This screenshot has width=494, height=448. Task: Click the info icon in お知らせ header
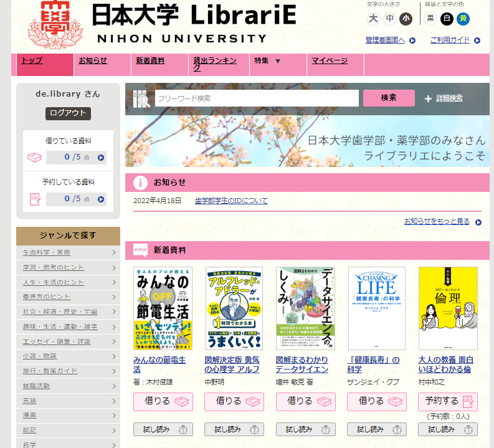point(140,183)
